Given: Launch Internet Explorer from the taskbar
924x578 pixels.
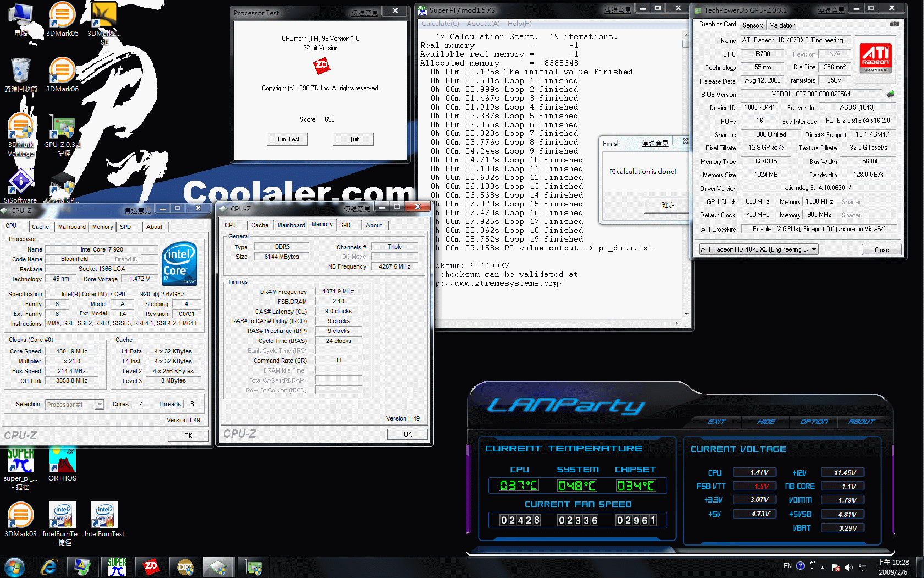Looking at the screenshot, I should tap(49, 567).
